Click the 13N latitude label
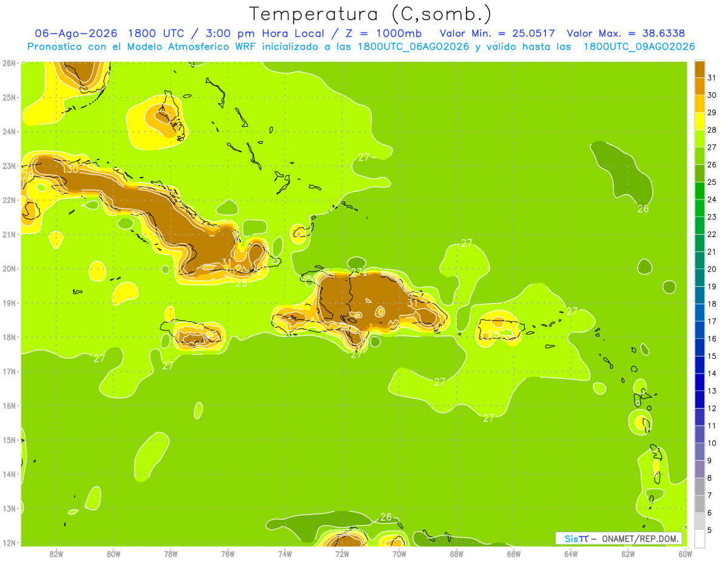The image size is (728, 562). pos(8,509)
